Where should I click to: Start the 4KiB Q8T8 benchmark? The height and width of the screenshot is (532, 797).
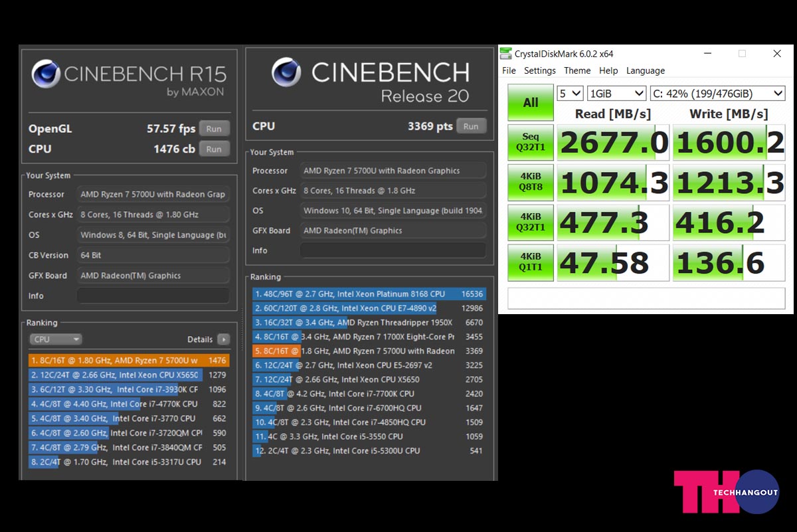click(531, 182)
